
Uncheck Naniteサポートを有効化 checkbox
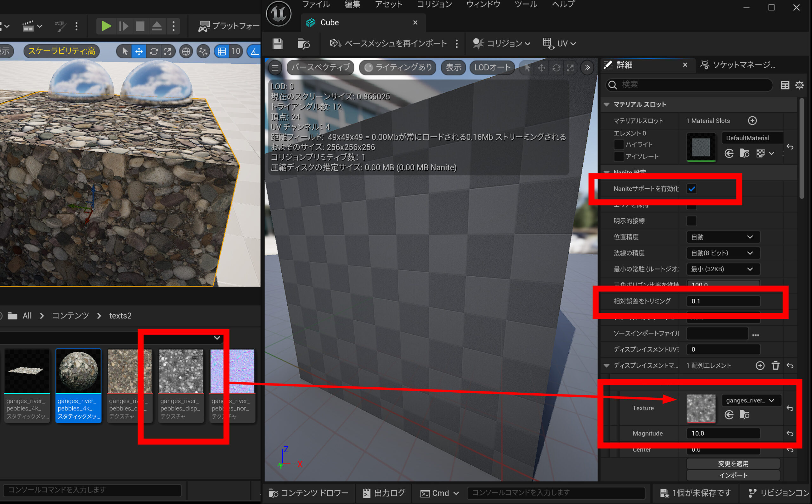pyautogui.click(x=692, y=189)
